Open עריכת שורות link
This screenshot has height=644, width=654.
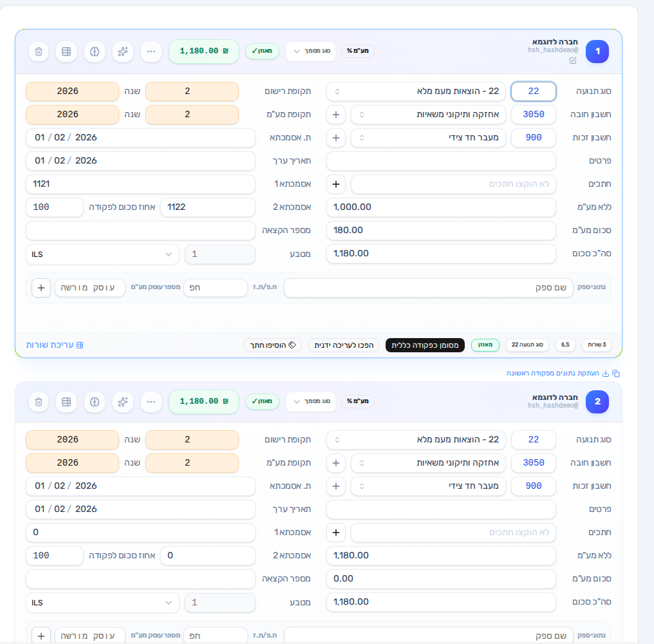tap(55, 345)
